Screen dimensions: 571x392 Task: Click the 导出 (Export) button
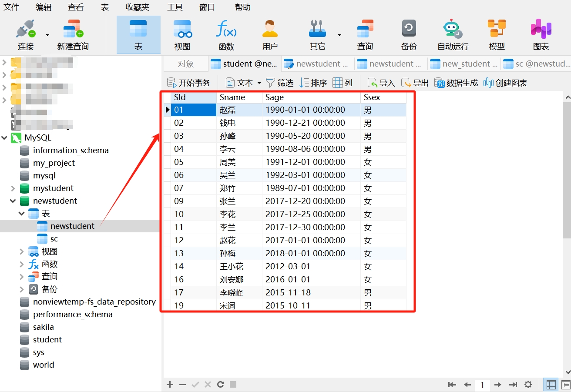click(415, 83)
